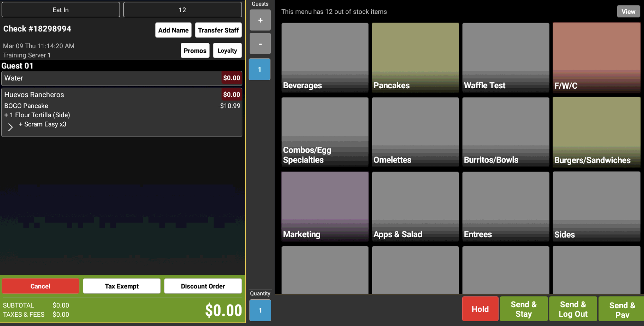Tap the $0.00 price on Huevos Rancheros

[x=231, y=95]
